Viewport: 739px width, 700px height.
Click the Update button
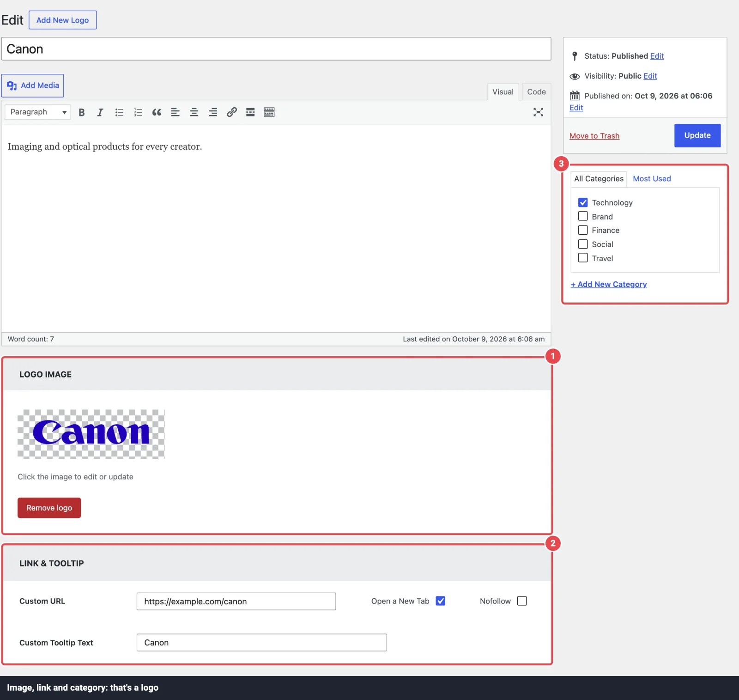click(697, 135)
